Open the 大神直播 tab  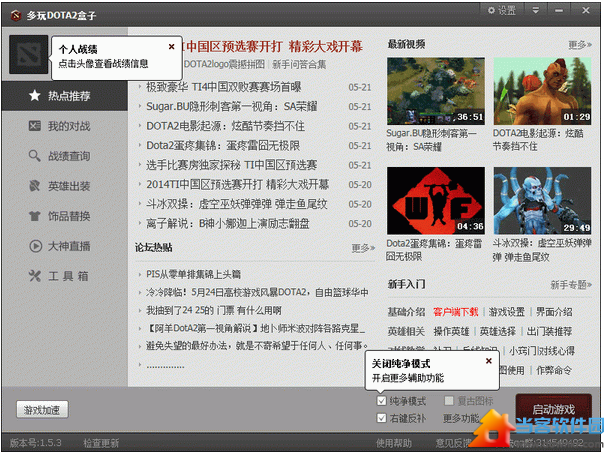click(x=65, y=246)
